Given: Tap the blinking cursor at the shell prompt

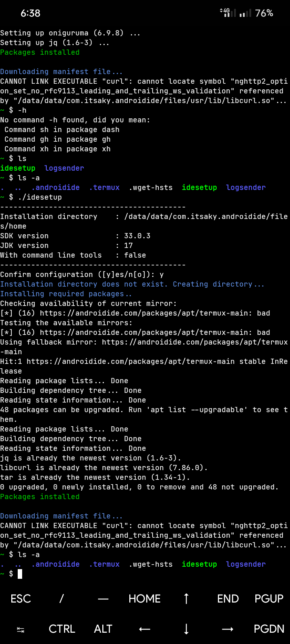Looking at the screenshot, I should 20,574.
